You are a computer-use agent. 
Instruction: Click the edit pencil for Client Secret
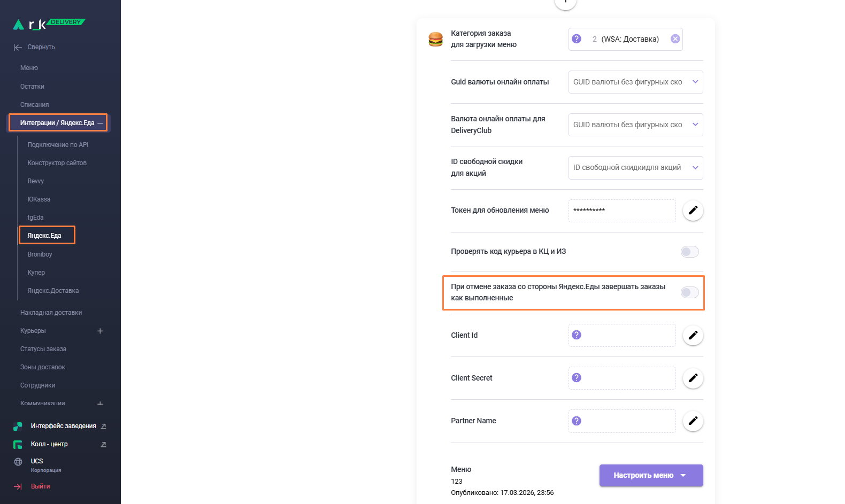click(693, 378)
